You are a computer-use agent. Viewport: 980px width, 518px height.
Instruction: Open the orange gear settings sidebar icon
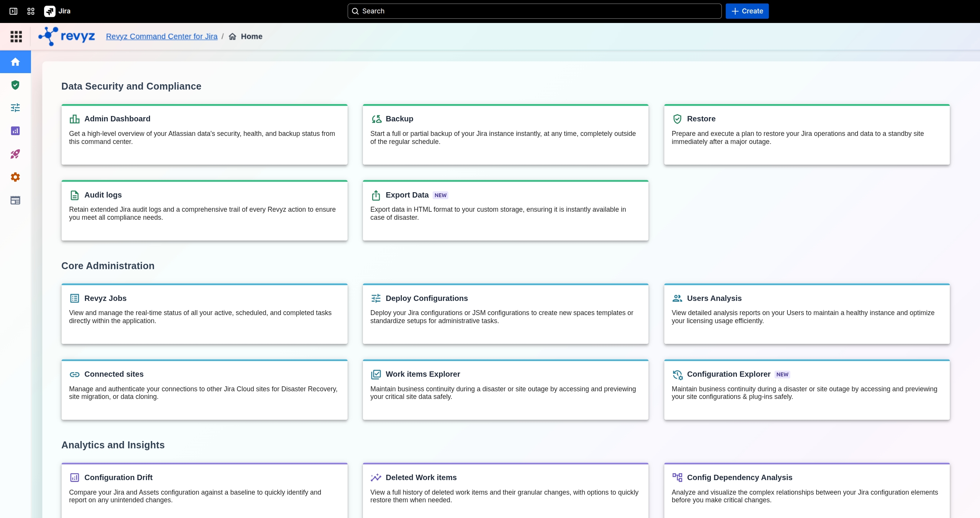(x=15, y=177)
